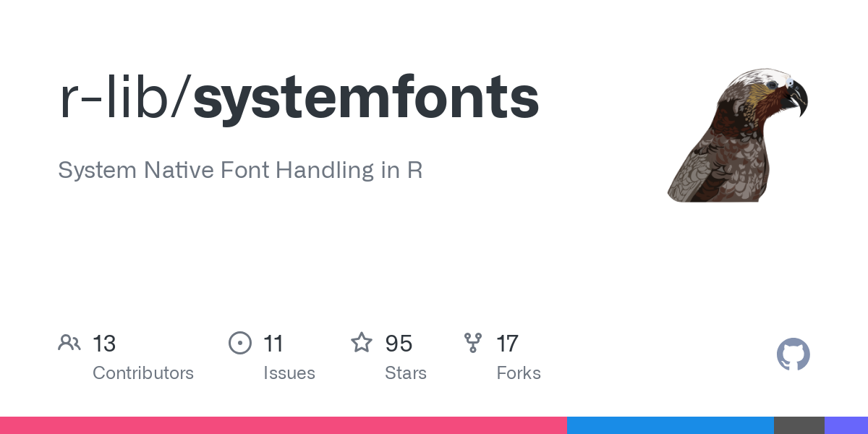The width and height of the screenshot is (868, 434).
Task: Click the fork network icon
Action: pos(473,343)
